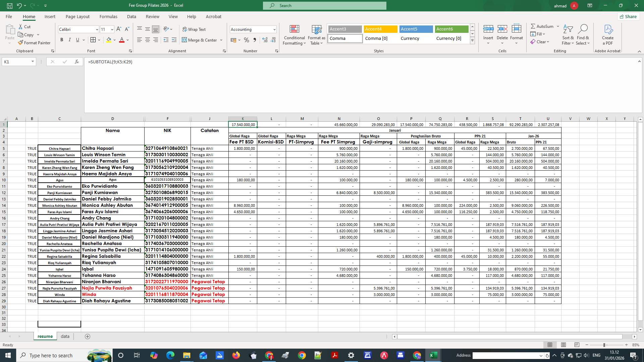Open the font family dropdown
This screenshot has height=362, width=644.
[97, 29]
